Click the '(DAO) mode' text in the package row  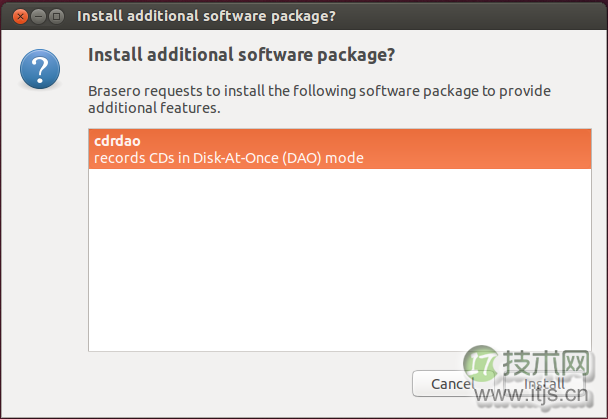[323, 158]
